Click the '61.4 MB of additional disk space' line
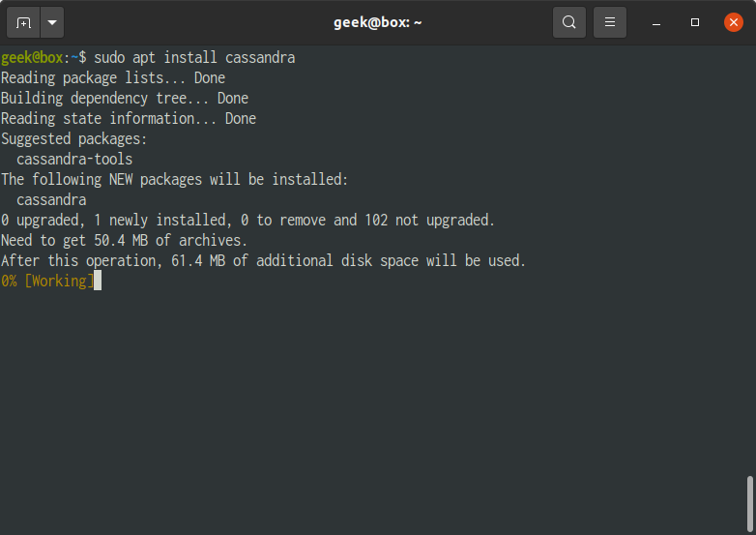The height and width of the screenshot is (535, 756). pos(263,260)
